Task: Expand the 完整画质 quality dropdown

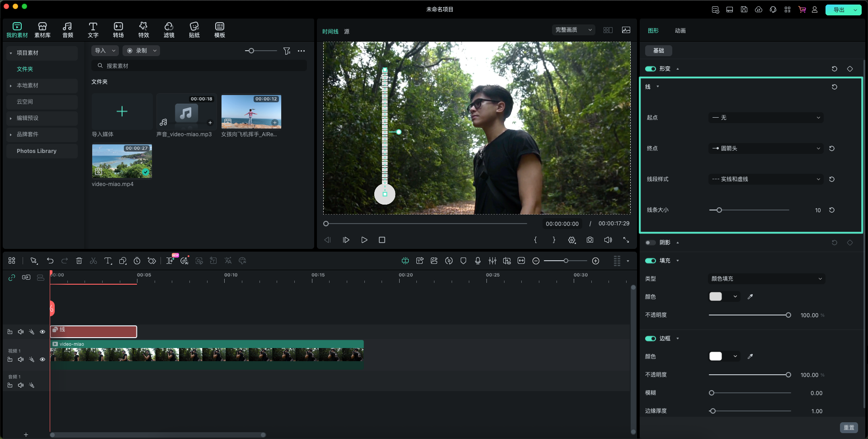Action: point(573,30)
